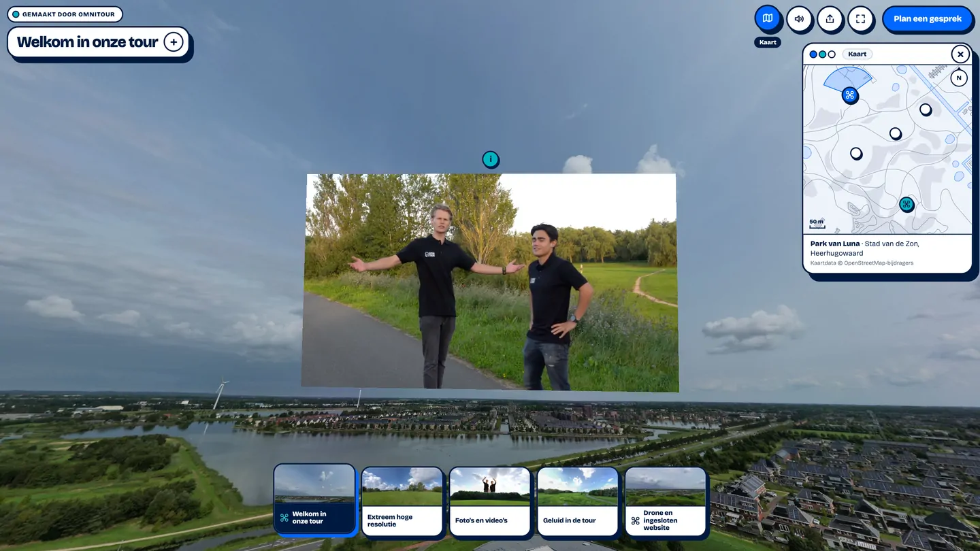The image size is (980, 551).
Task: Switch to fullscreen using the fullscreen icon
Action: click(860, 19)
